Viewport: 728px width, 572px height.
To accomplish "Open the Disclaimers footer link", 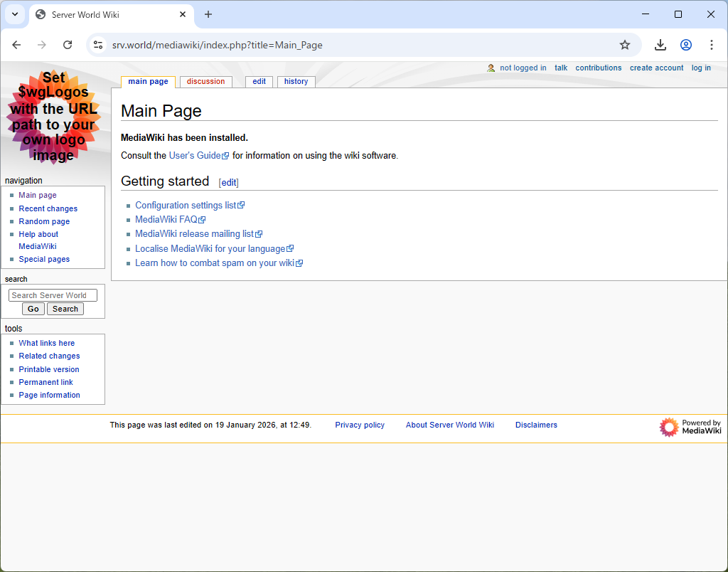I will click(x=536, y=425).
